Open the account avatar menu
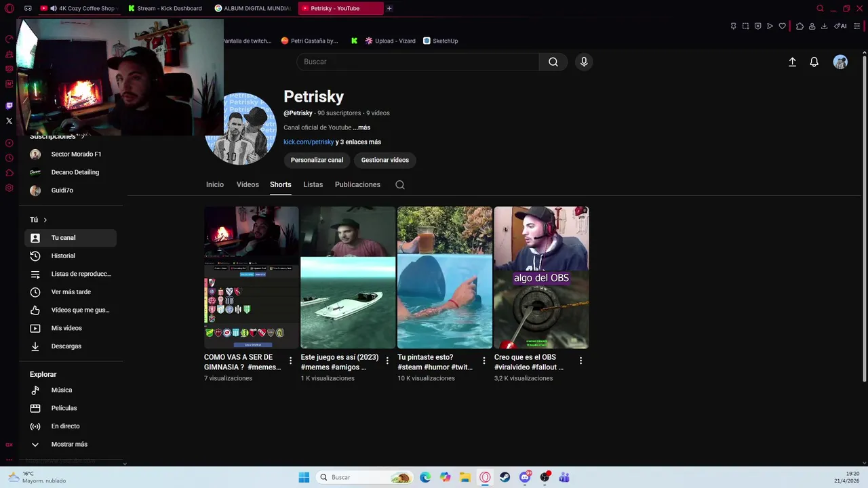This screenshot has height=488, width=868. 840,62
